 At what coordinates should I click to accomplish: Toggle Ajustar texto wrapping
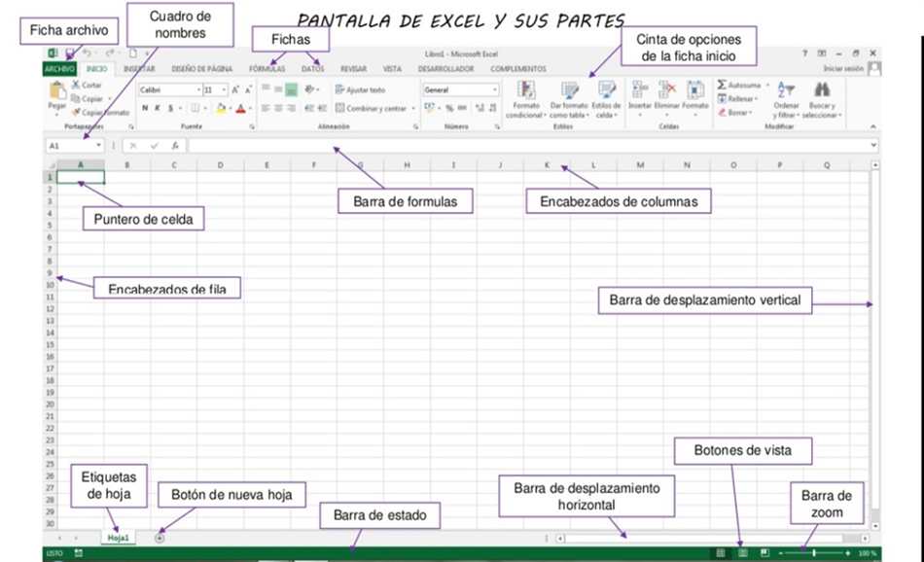360,89
